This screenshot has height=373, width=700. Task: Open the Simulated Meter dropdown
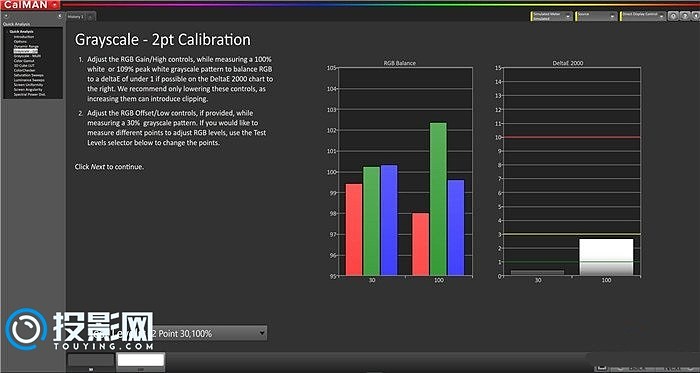click(x=551, y=17)
